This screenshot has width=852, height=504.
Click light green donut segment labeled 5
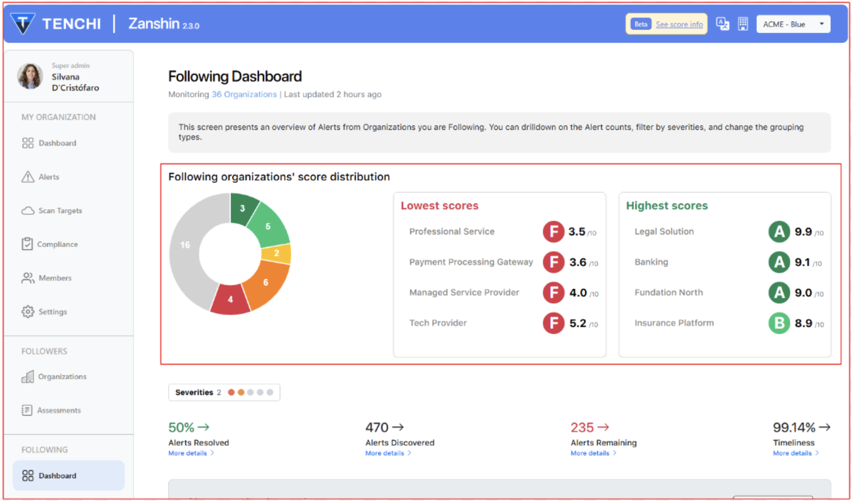pos(268,226)
